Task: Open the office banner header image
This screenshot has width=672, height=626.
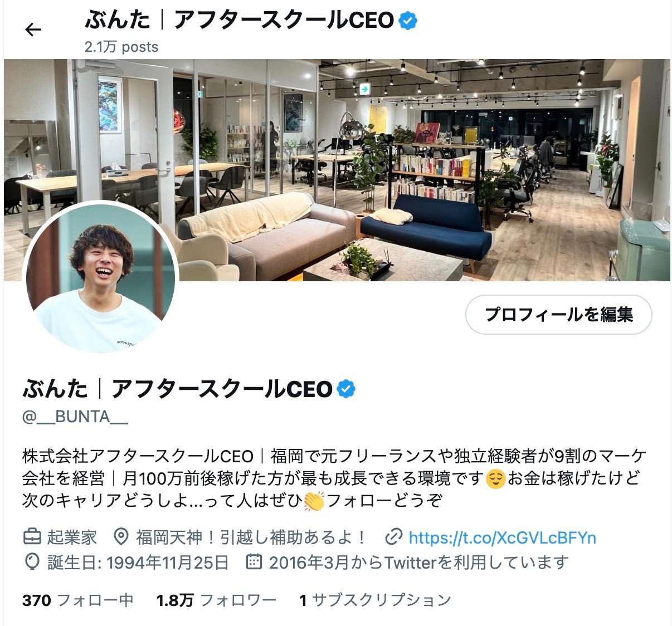Action: pyautogui.click(x=337, y=170)
